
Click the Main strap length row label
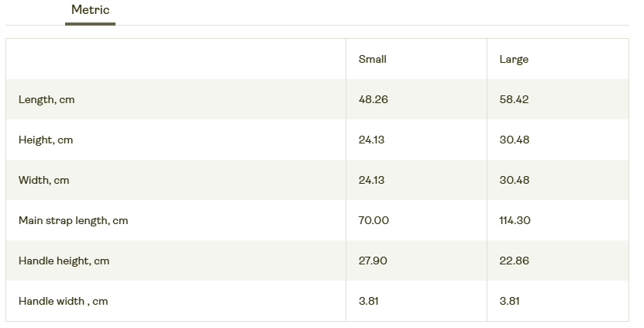73,221
